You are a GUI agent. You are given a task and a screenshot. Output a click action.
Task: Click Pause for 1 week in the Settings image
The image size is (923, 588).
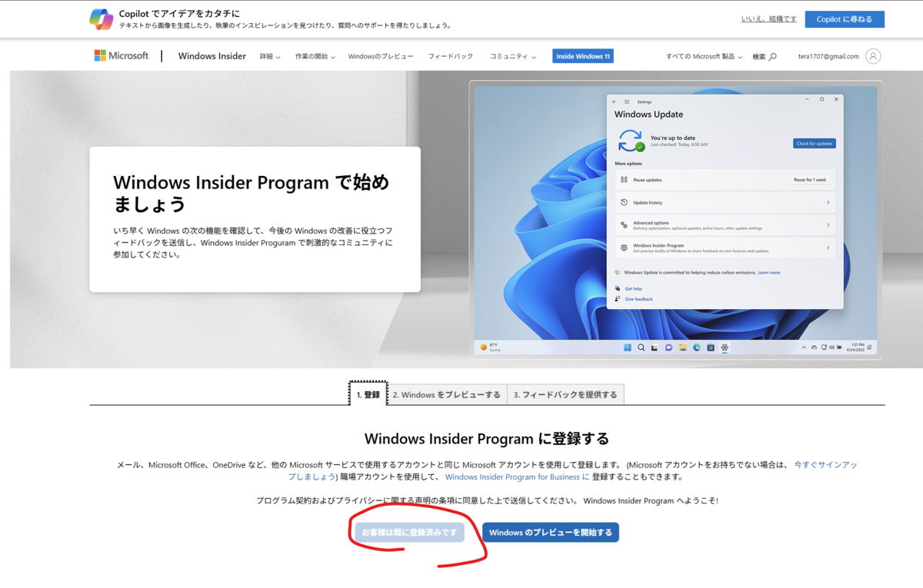click(x=810, y=180)
